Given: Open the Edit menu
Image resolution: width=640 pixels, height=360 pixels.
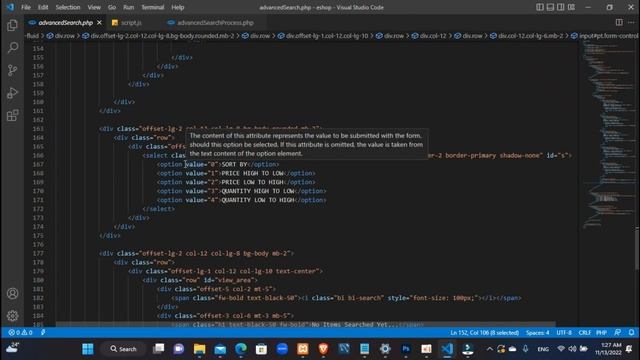Looking at the screenshot, I should point(43,7).
